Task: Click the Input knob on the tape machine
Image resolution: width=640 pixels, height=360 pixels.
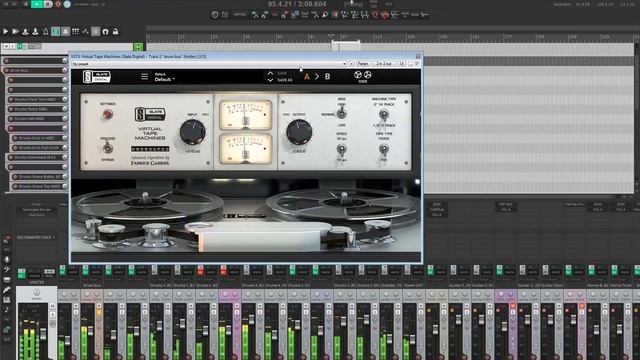Action: coord(192,132)
